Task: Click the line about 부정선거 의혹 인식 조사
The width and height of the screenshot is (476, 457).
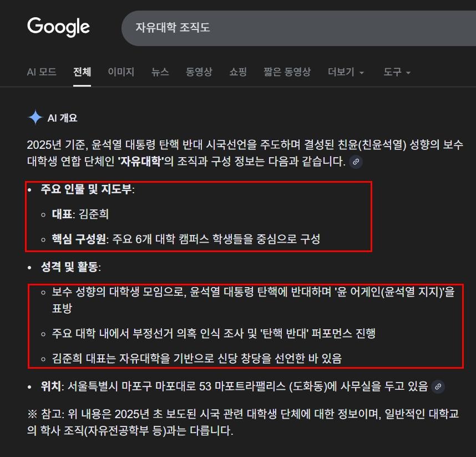Action: pos(214,333)
